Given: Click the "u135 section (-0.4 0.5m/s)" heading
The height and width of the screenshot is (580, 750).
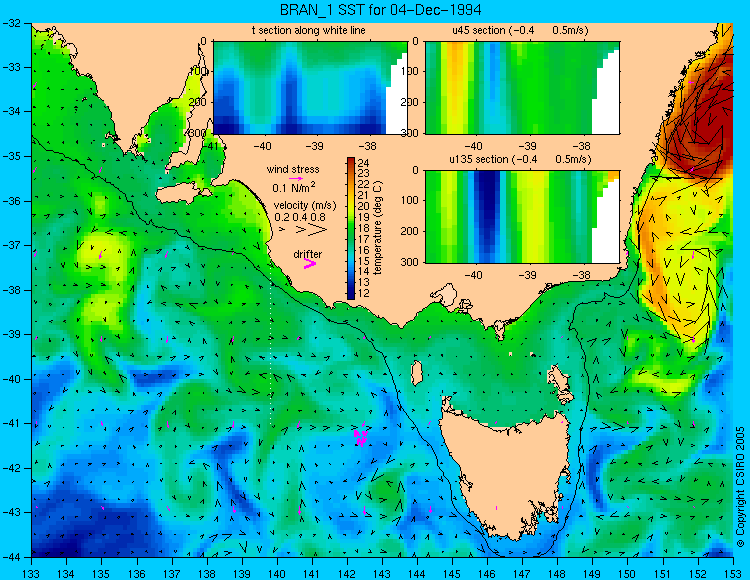Looking at the screenshot, I should coord(520,159).
